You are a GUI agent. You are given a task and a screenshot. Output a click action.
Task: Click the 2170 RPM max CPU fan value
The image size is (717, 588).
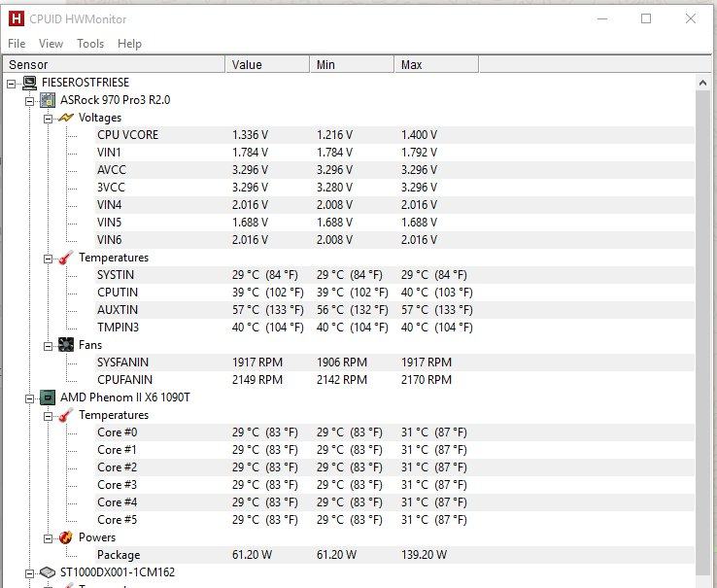(x=427, y=380)
